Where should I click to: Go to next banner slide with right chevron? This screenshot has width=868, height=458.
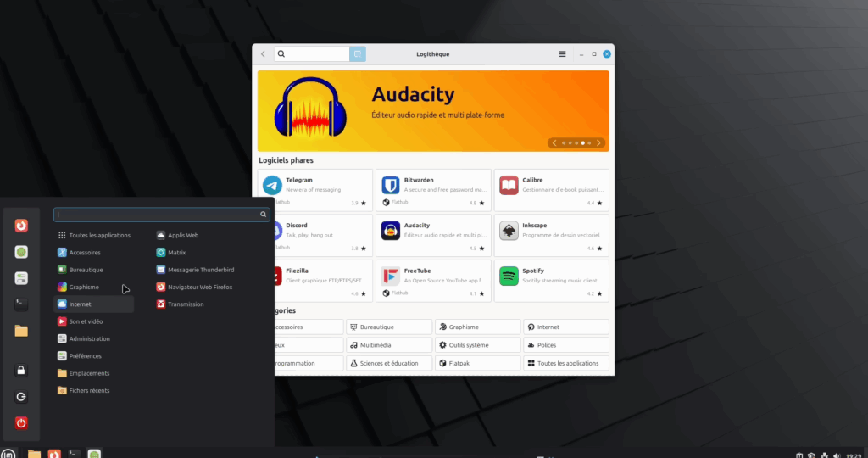[x=599, y=143]
